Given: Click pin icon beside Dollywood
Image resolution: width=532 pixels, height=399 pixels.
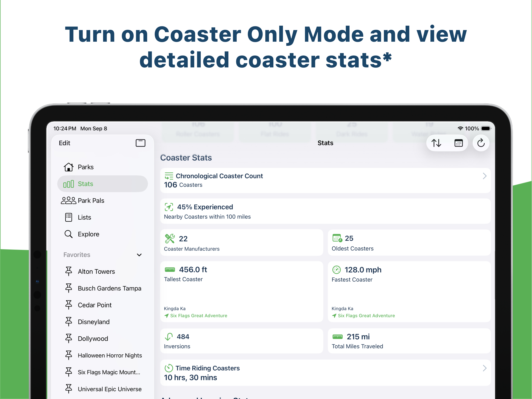Looking at the screenshot, I should pyautogui.click(x=69, y=339).
